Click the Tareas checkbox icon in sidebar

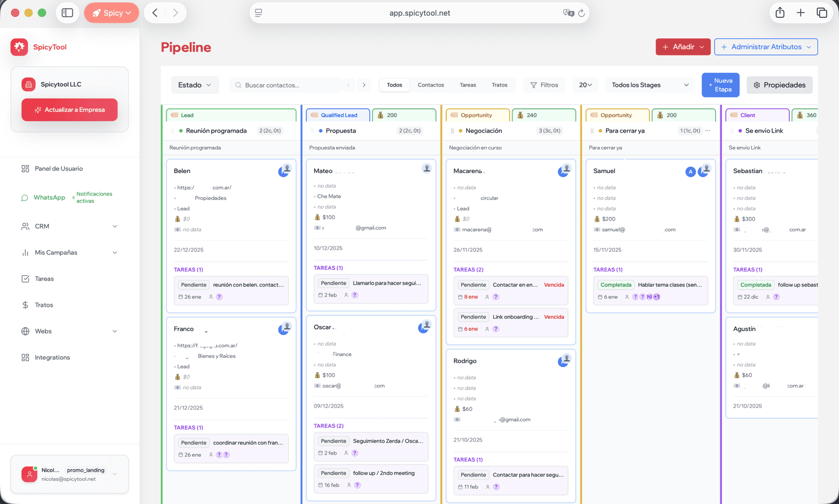[x=25, y=279]
